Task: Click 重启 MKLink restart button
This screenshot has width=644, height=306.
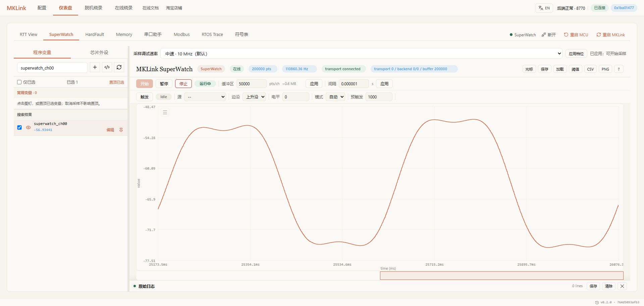Action: tap(610, 35)
